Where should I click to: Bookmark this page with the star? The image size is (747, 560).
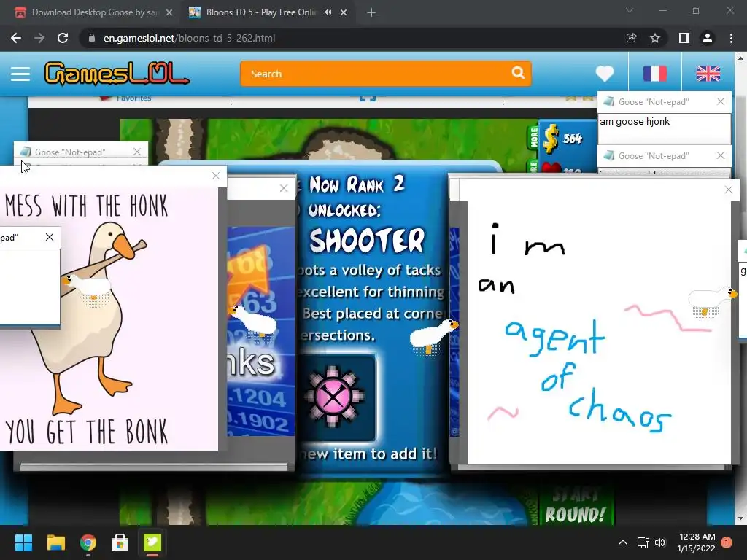(x=655, y=38)
